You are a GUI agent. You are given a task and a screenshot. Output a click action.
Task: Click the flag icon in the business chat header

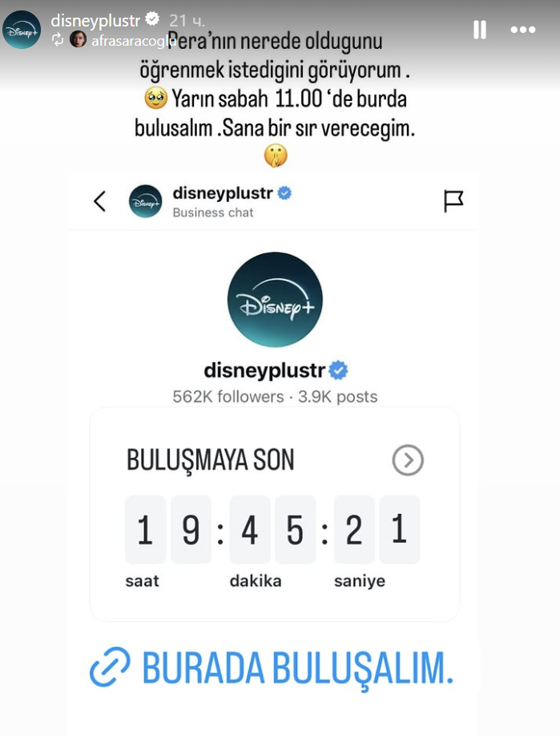pyautogui.click(x=453, y=201)
